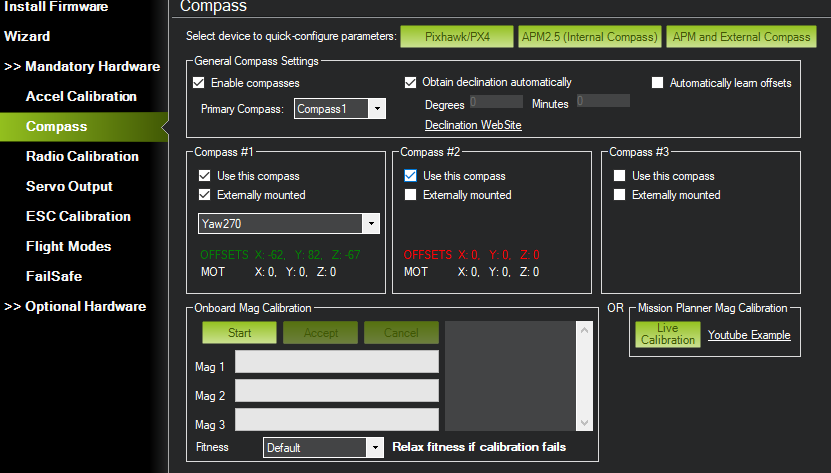Click the Cancel calibration button
This screenshot has width=831, height=473.
[401, 332]
